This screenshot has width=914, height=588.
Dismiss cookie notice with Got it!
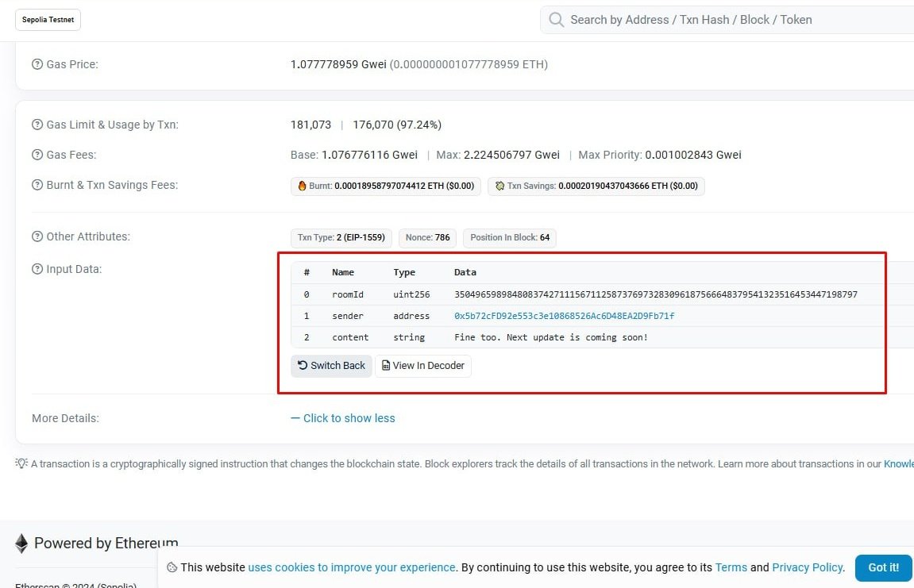[x=884, y=568]
